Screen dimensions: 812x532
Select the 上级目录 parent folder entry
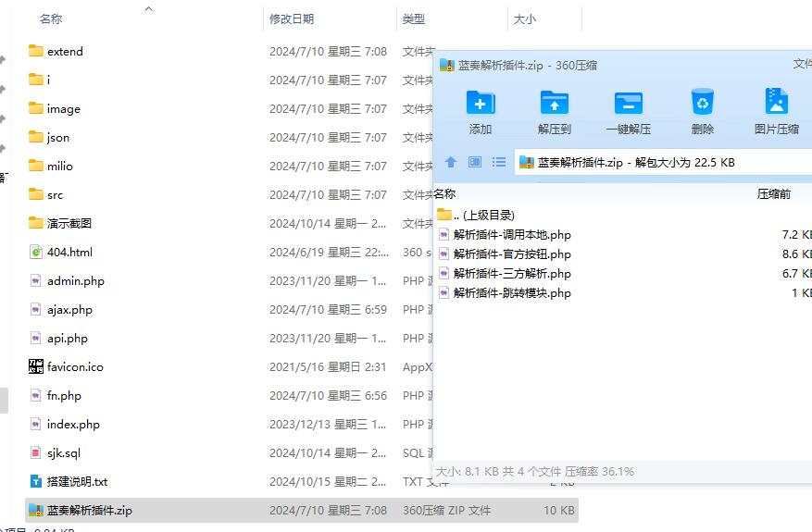pos(476,215)
